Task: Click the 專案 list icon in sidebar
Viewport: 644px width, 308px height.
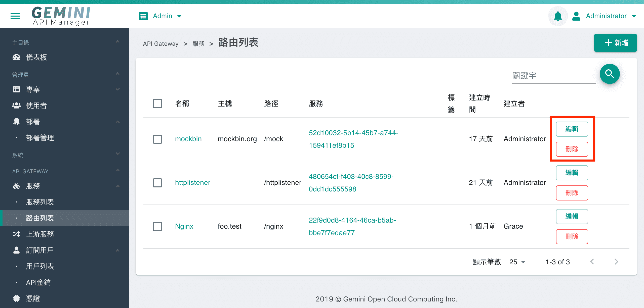Action: point(17,89)
